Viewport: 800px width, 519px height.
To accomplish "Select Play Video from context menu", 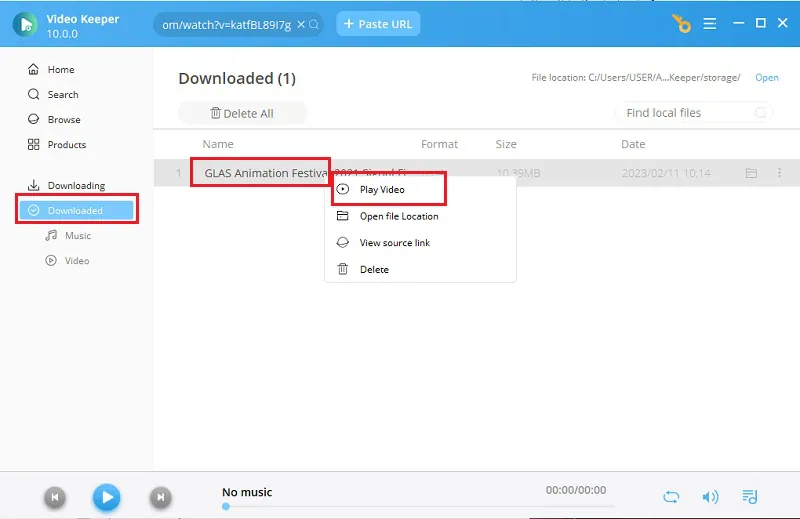I will tap(382, 190).
